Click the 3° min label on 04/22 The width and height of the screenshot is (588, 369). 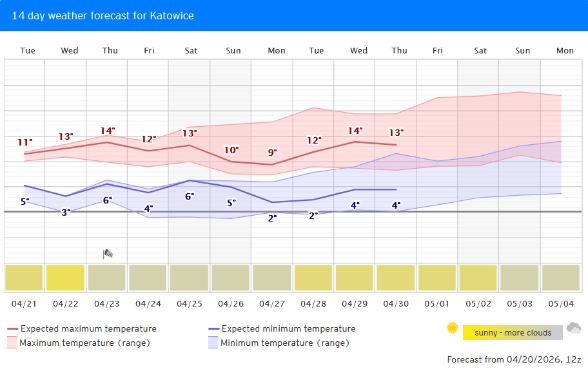66,212
